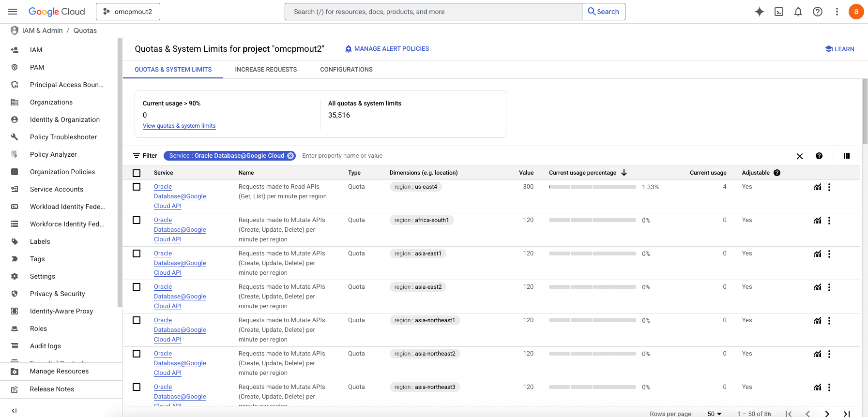Open column display options icon

pos(847,156)
